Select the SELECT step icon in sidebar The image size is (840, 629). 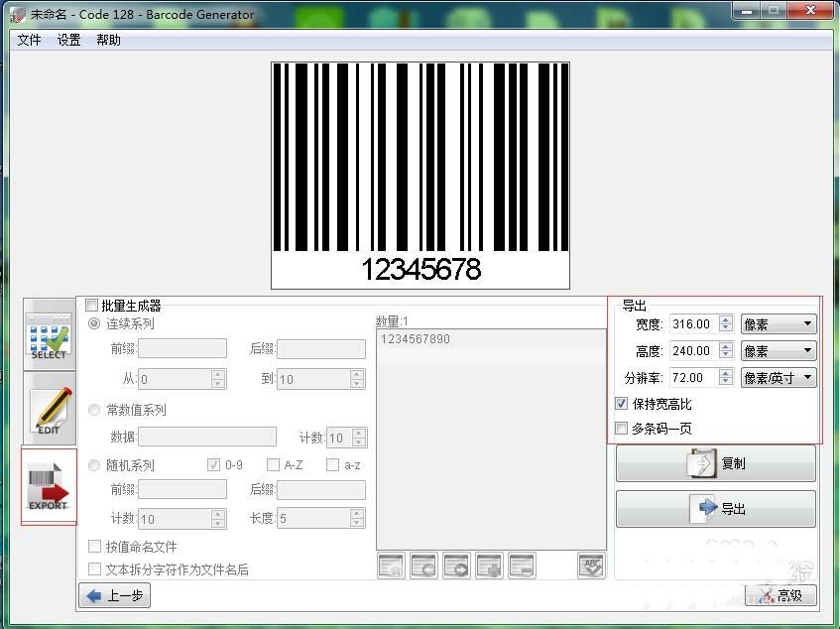click(x=49, y=335)
